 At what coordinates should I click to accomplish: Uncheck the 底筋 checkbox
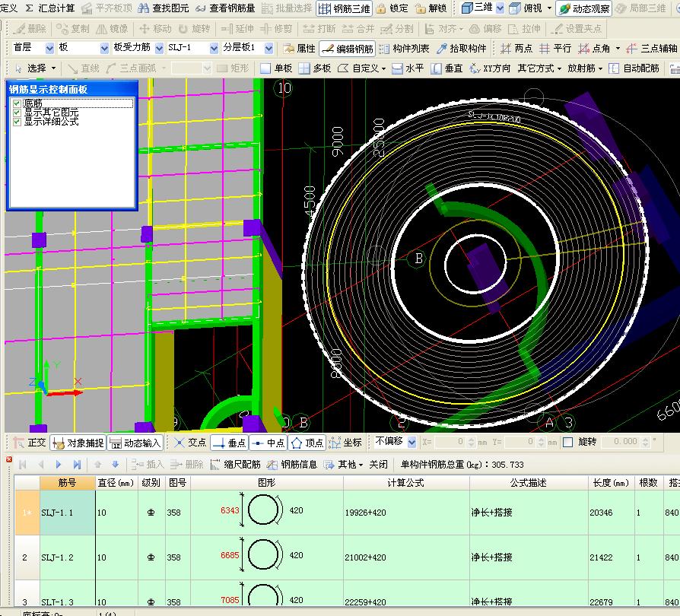(17, 103)
